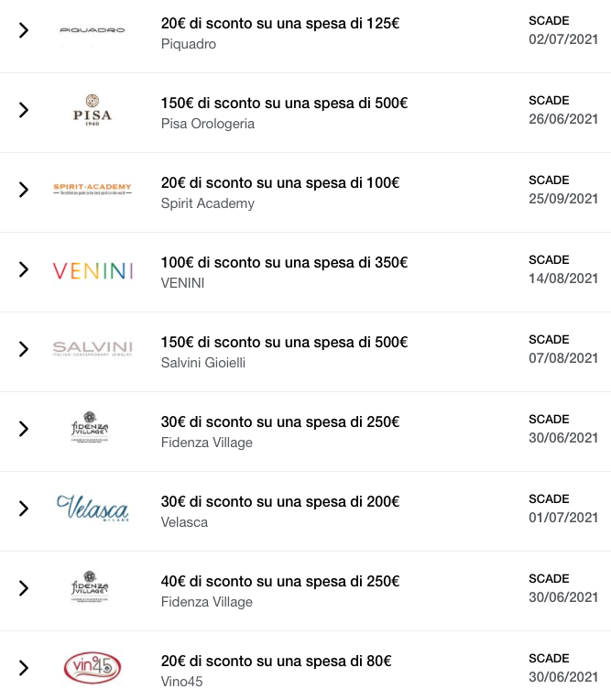This screenshot has height=700, width=611.
Task: Click the Salvini jewelry logo
Action: [93, 349]
